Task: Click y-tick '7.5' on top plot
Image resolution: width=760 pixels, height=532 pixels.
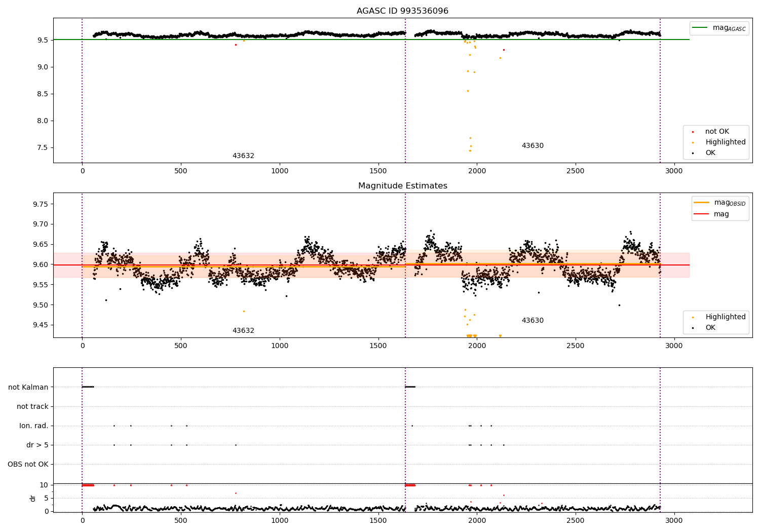Action: click(43, 148)
